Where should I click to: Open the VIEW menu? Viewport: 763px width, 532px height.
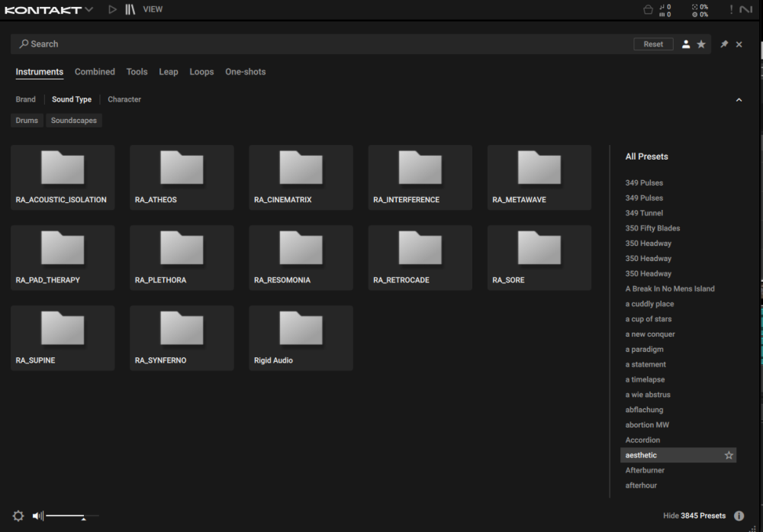(153, 9)
